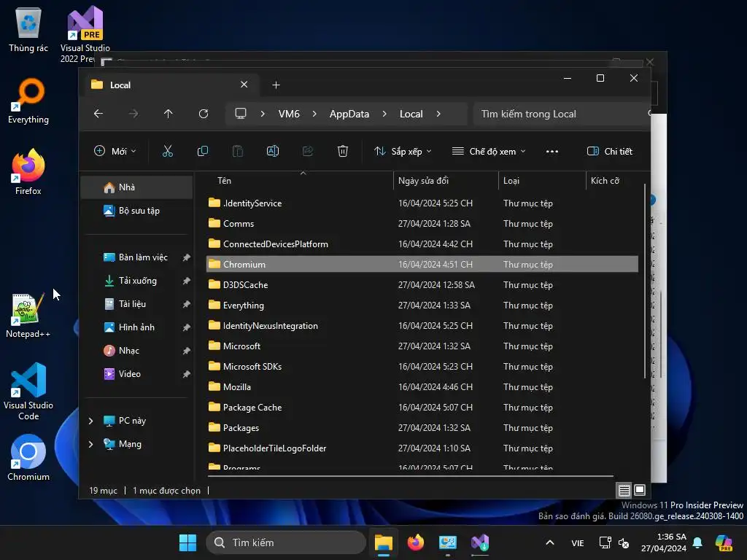The height and width of the screenshot is (560, 747).
Task: Switch to details list view icon in status bar
Action: click(x=624, y=490)
